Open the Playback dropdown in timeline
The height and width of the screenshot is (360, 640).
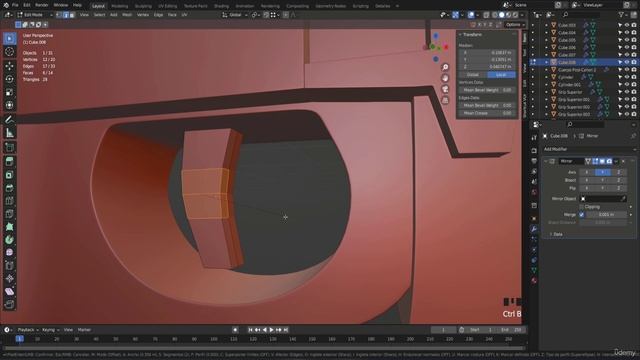(28, 330)
